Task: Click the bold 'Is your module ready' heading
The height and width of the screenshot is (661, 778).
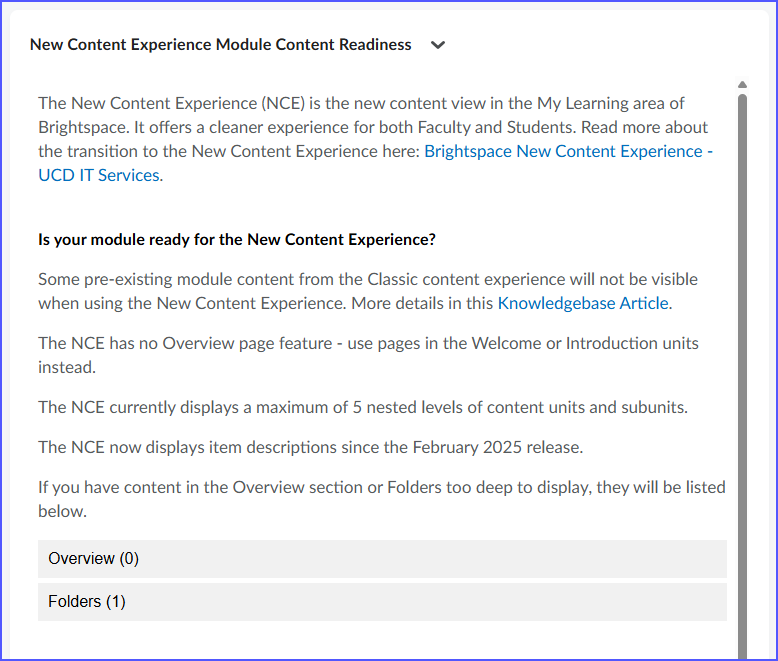Action: 237,240
